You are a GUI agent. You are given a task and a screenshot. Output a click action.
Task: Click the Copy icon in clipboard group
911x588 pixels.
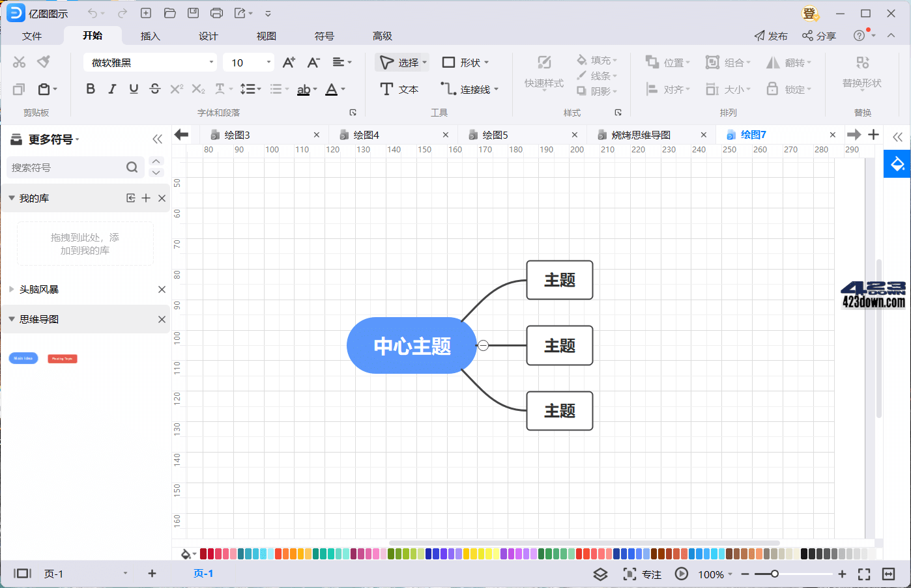click(x=19, y=89)
